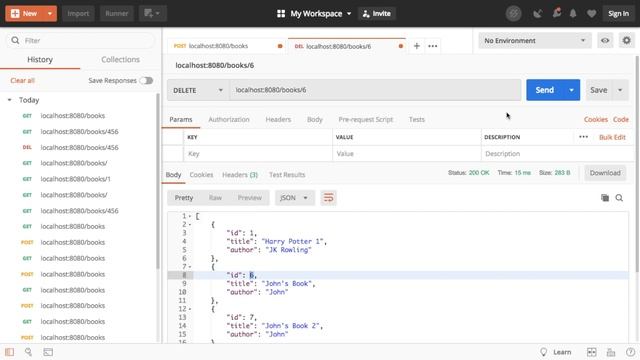
Task: Click the Cookies link
Action: point(596,120)
